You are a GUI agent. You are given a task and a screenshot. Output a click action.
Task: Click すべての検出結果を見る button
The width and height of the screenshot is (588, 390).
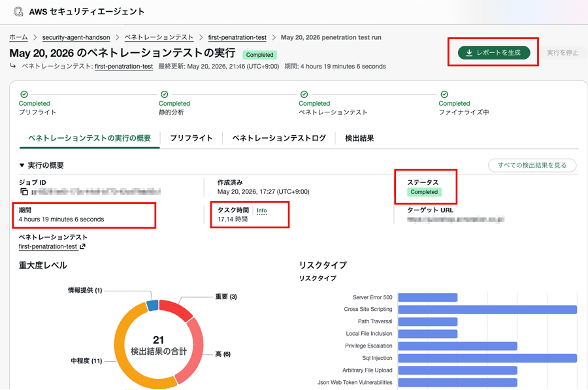click(x=532, y=165)
